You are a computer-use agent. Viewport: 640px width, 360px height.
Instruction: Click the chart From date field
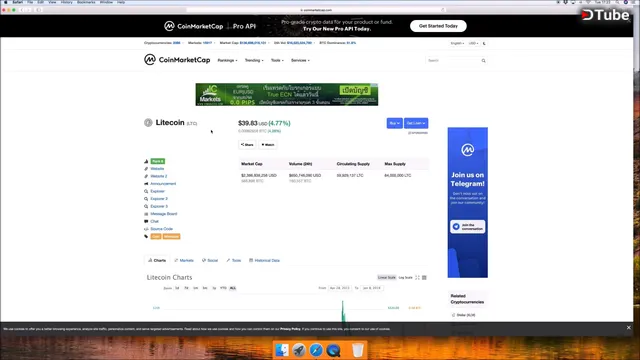click(x=340, y=288)
